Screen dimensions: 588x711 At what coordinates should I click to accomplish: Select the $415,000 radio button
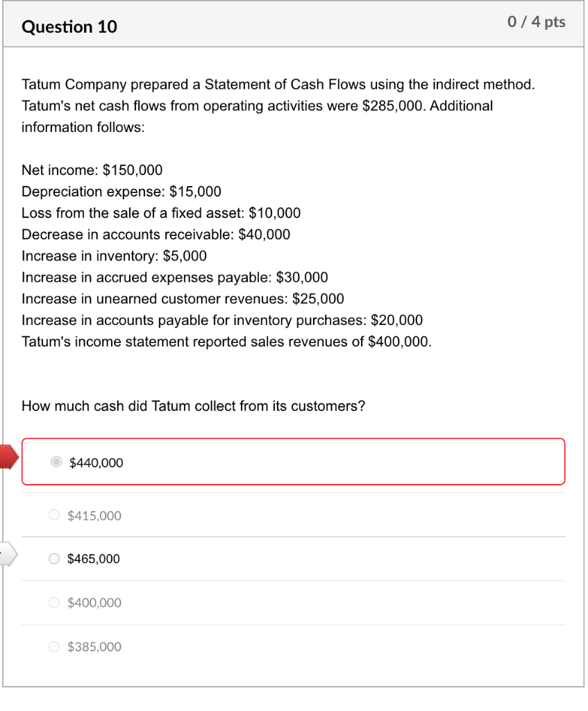(x=53, y=515)
